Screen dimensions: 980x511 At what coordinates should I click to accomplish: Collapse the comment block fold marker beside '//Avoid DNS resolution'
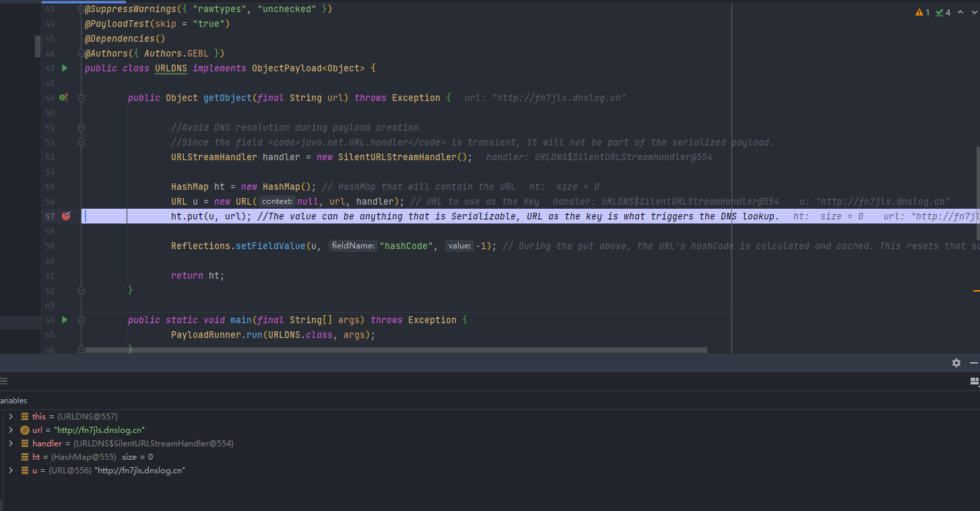[x=81, y=127]
